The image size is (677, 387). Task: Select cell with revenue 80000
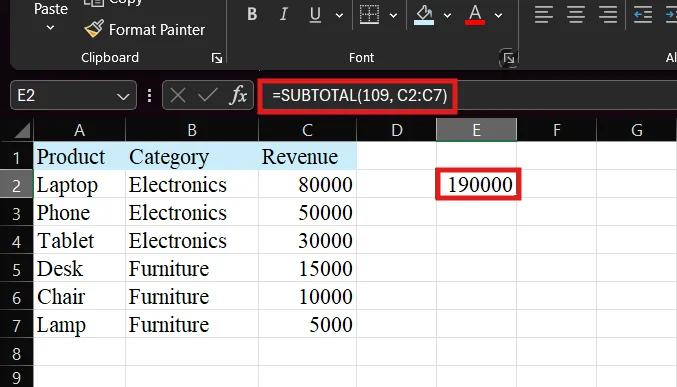point(307,184)
